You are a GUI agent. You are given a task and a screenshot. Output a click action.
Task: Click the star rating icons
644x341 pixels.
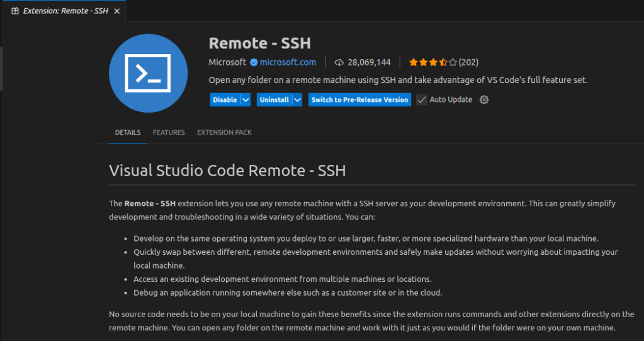(432, 62)
